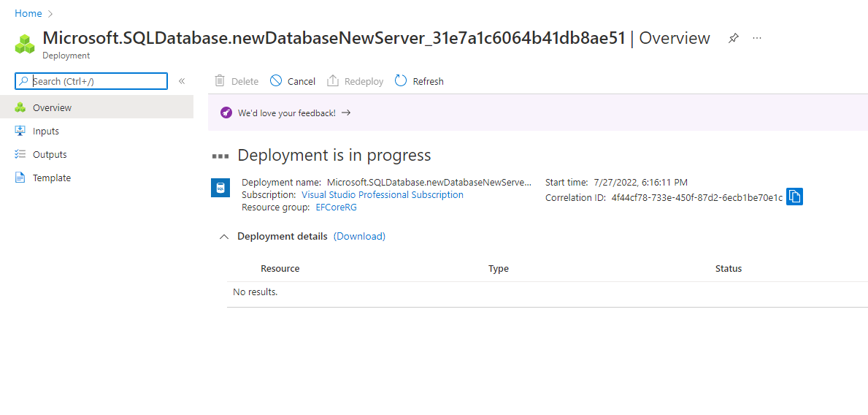Click the green cubes deployment icon
Viewport: 868px width, 415px height.
[25, 44]
